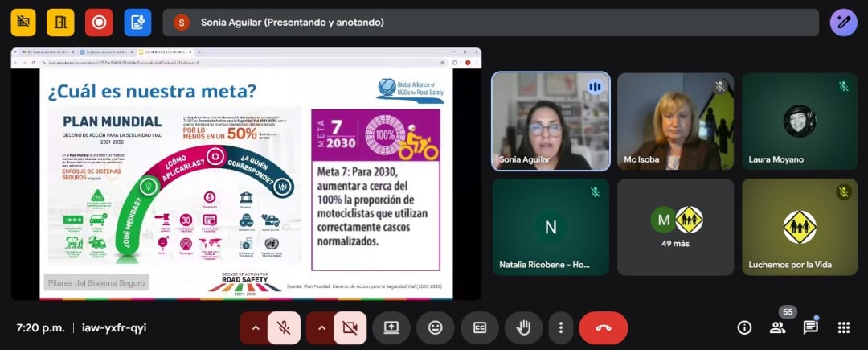This screenshot has height=350, width=868.
Task: Expand video settings arrow beside camera
Action: pyautogui.click(x=321, y=327)
